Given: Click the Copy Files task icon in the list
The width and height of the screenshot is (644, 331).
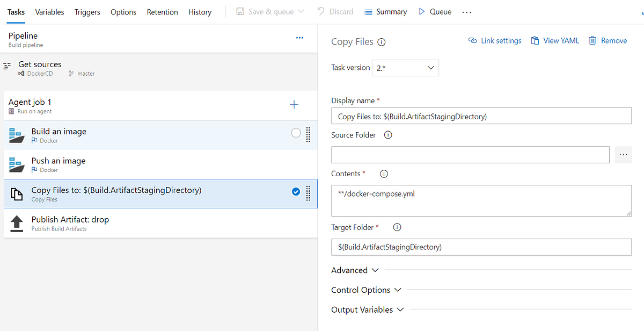Looking at the screenshot, I should (x=16, y=195).
